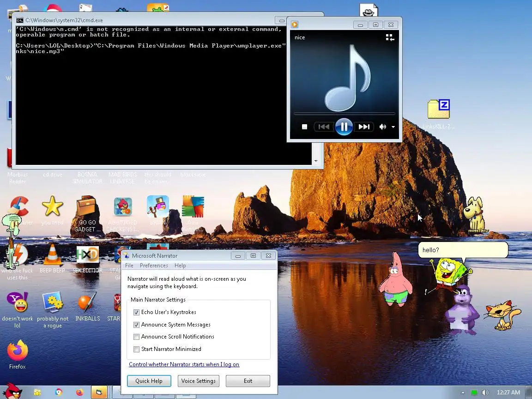Click first pinned yellow taskbar icon
Image resolution: width=532 pixels, height=399 pixels.
tap(37, 392)
